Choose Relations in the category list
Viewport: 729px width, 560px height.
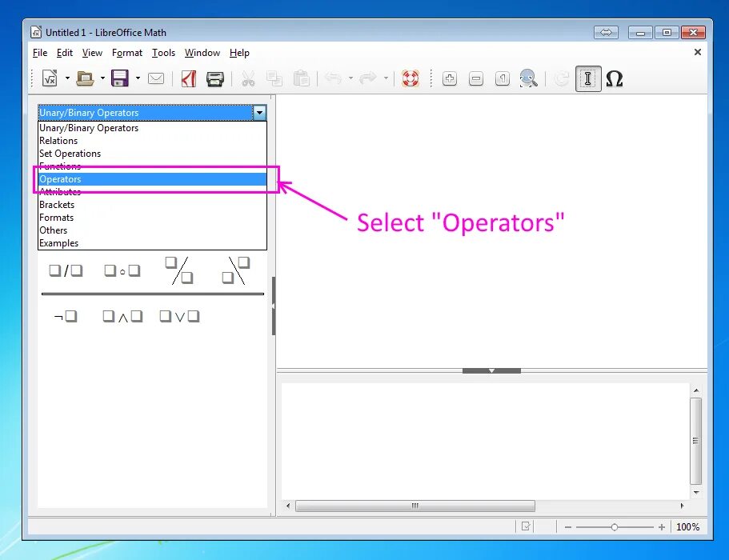click(x=153, y=140)
